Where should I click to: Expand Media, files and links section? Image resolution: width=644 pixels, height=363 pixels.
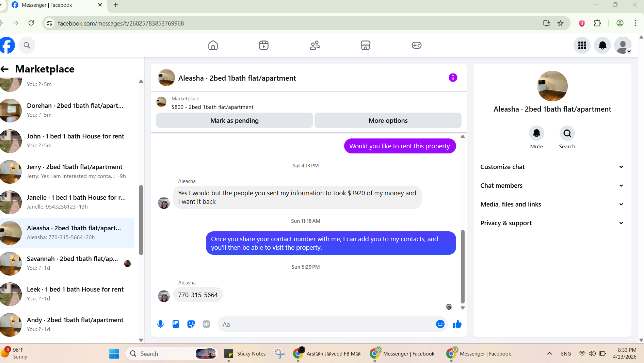tap(552, 204)
